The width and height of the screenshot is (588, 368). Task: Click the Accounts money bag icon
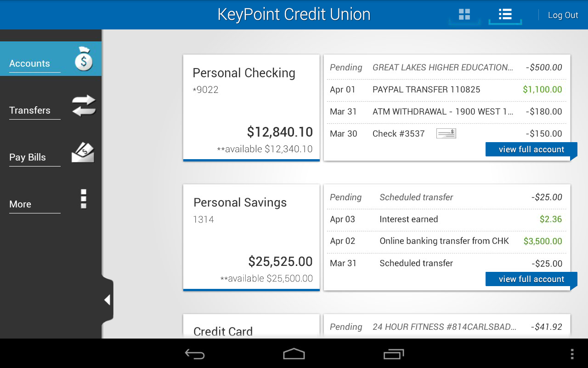pyautogui.click(x=84, y=59)
